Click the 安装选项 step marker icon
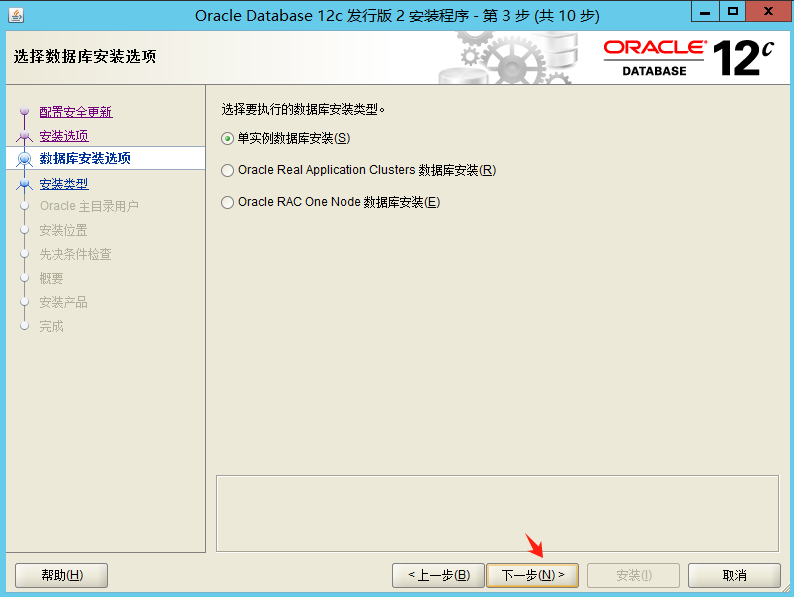Screen dimensions: 794x597 click(24, 135)
